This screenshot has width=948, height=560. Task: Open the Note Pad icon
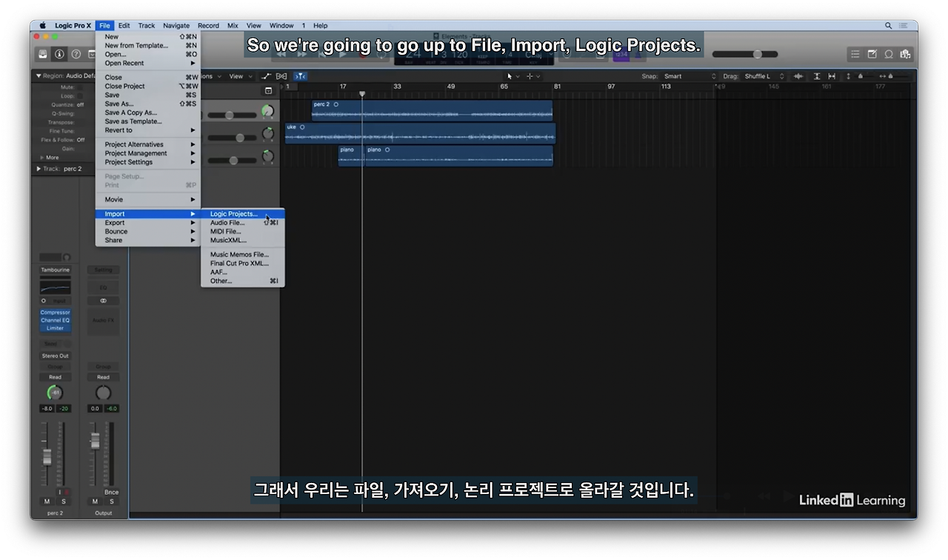pos(872,54)
